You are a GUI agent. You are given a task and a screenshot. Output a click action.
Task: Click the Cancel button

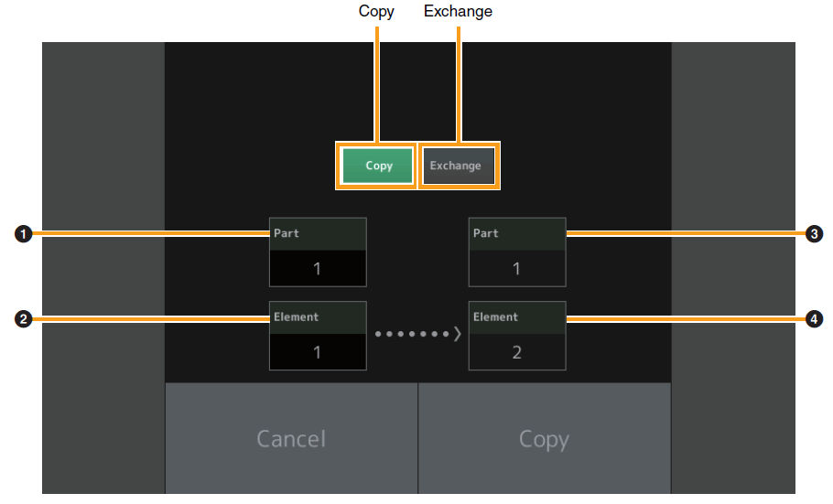pos(291,439)
